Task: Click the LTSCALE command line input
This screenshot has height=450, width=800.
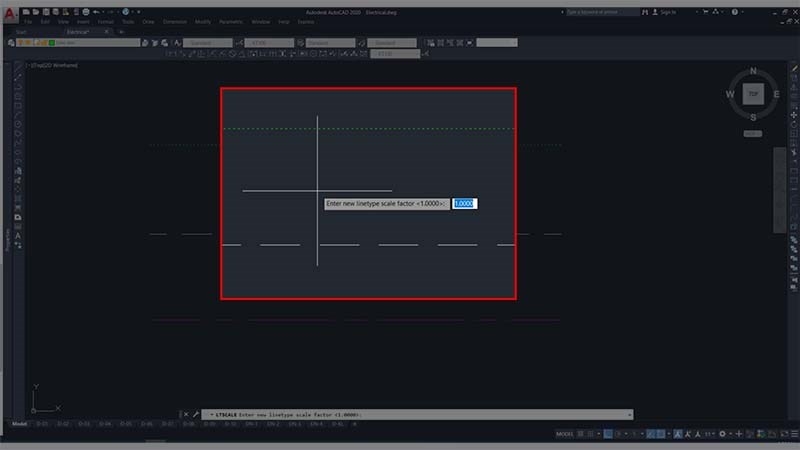Action: pyautogui.click(x=417, y=415)
